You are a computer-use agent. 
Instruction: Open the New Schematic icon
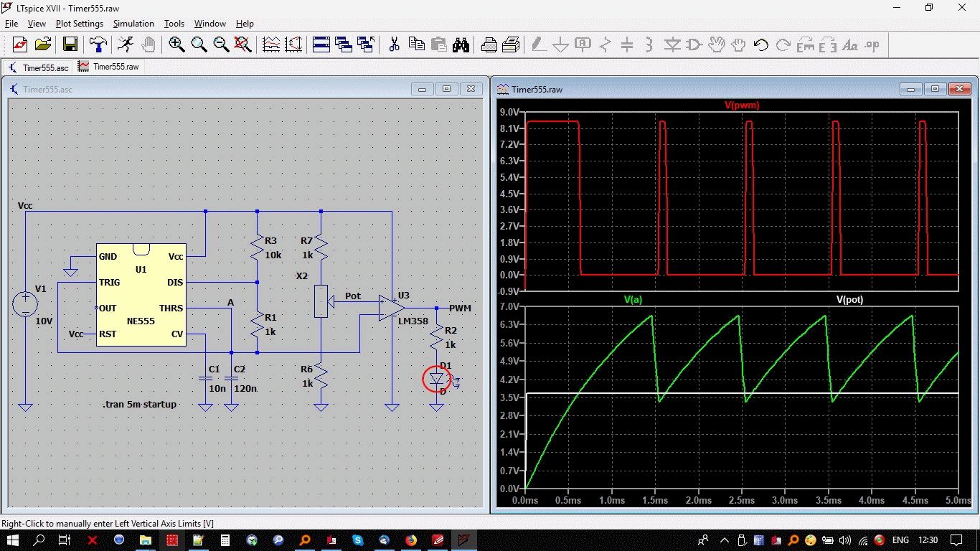[20, 44]
